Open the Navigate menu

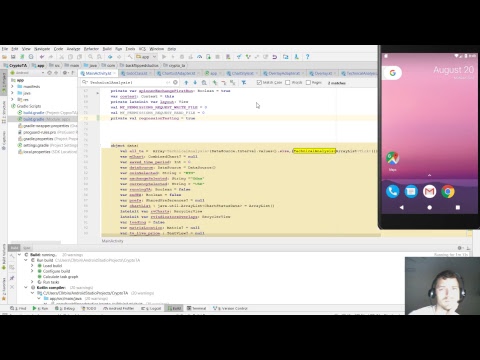click(x=42, y=49)
